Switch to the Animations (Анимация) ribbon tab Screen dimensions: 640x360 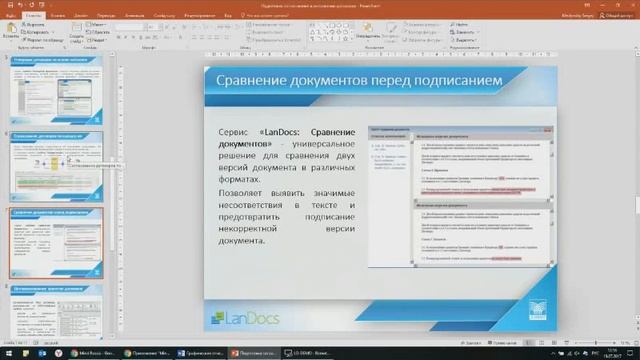[x=135, y=16]
